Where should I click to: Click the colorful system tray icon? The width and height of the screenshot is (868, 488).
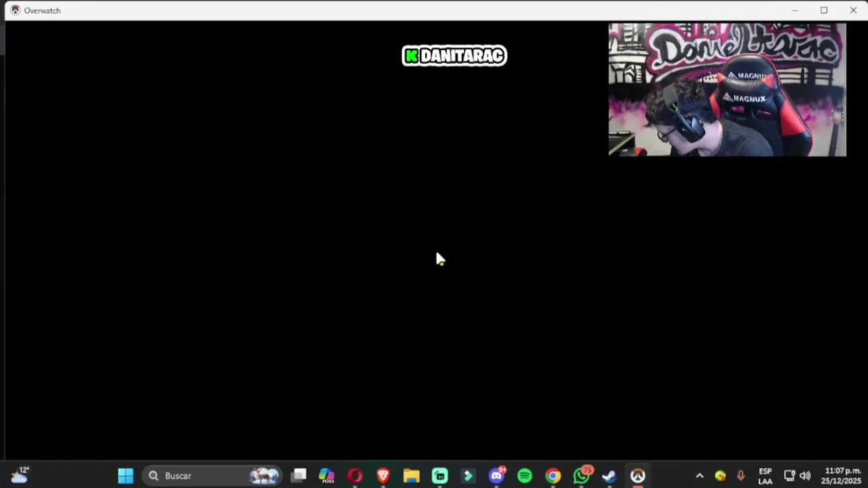[720, 476]
